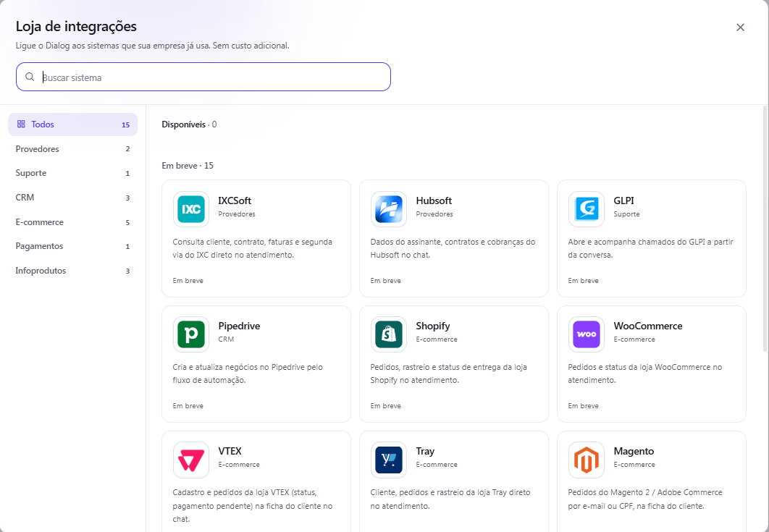Screen dimensions: 769x532
Task: Click the WooCommerce logo icon
Action: coord(586,334)
